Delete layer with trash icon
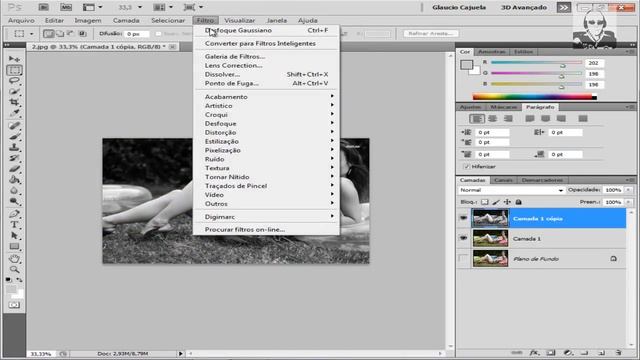Screen dimensions: 640x360 click(x=618, y=353)
